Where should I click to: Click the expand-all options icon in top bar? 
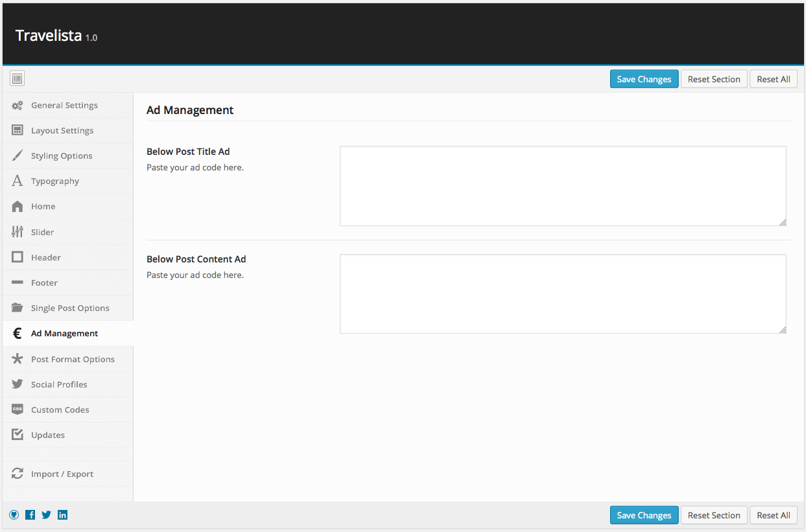point(18,79)
